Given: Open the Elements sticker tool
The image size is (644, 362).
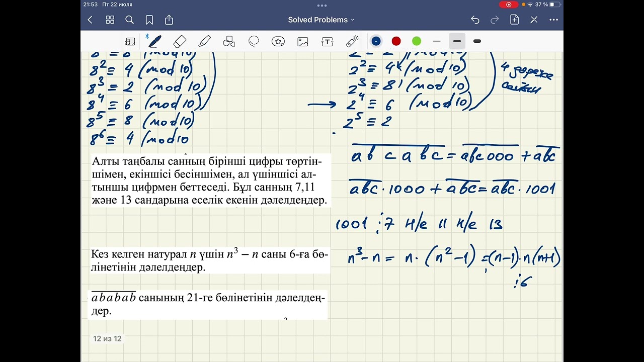Looking at the screenshot, I should 278,42.
